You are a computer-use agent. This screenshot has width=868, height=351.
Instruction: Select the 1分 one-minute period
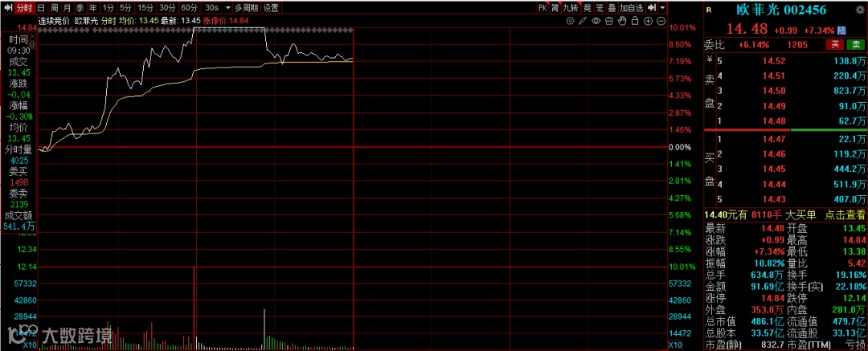pyautogui.click(x=108, y=8)
